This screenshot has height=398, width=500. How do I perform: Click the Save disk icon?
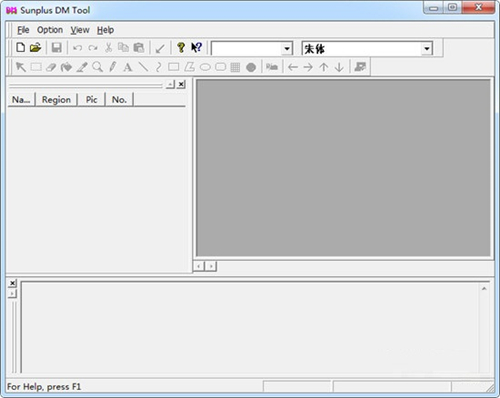[x=56, y=48]
